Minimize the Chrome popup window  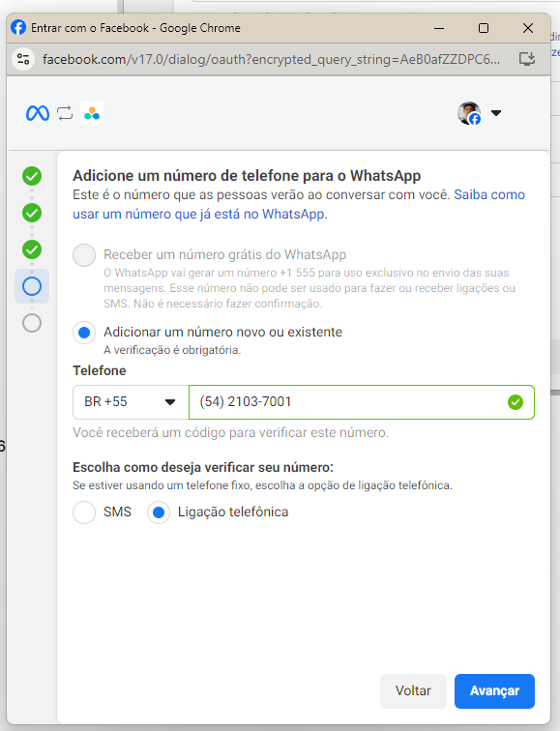[x=439, y=28]
